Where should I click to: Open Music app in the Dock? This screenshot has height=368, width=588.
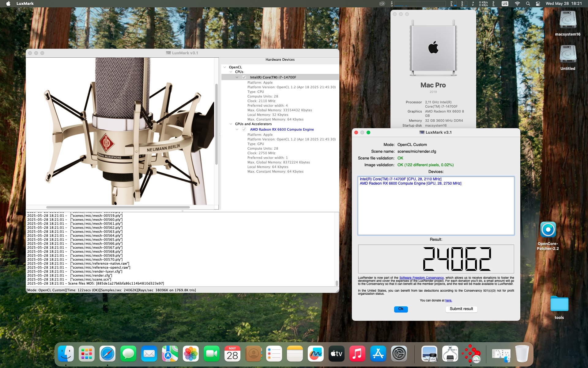coord(357,354)
